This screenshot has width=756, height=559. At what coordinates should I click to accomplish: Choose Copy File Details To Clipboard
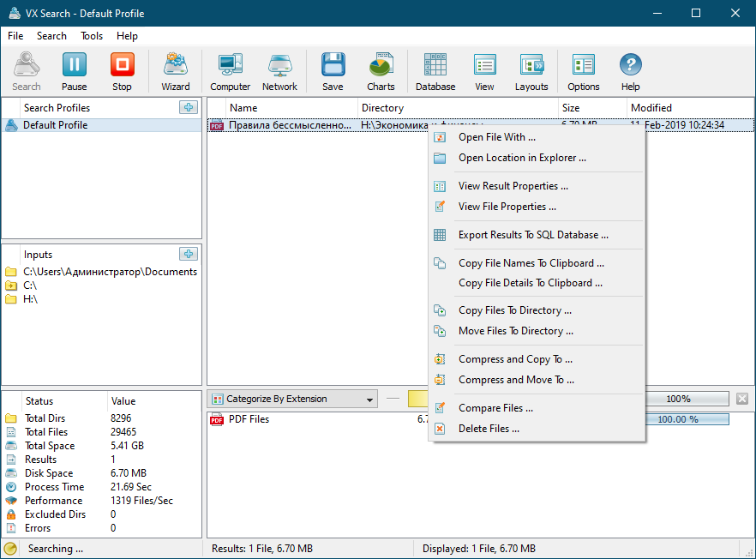537,283
